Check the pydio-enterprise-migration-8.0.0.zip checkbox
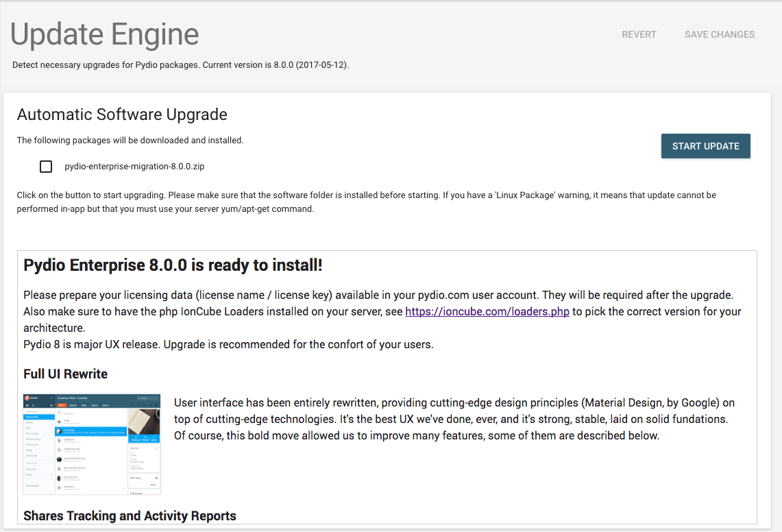The image size is (782, 532). (46, 166)
